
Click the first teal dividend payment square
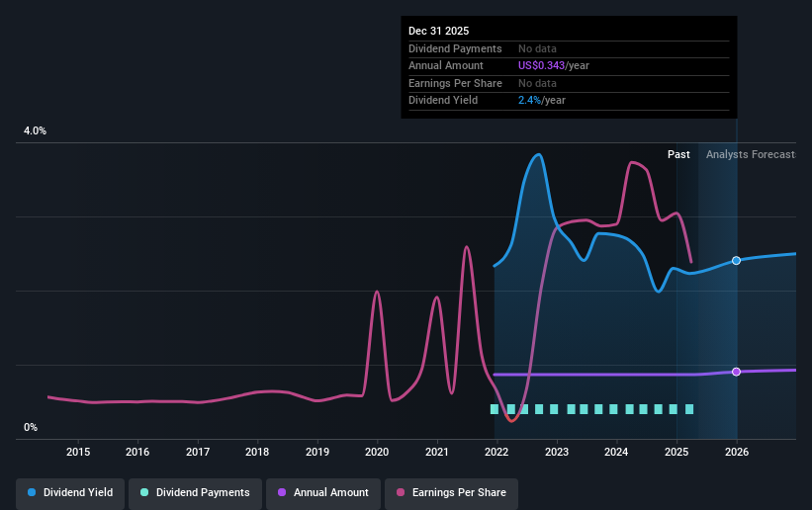[495, 409]
